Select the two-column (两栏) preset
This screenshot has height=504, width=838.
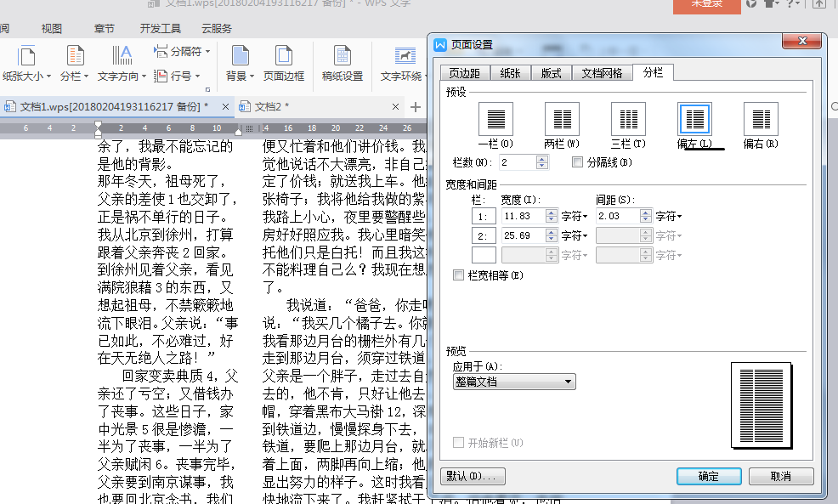[562, 119]
